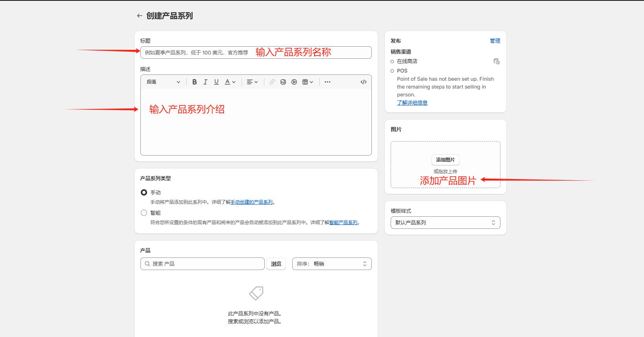Select the 智能 collection type

tap(144, 213)
